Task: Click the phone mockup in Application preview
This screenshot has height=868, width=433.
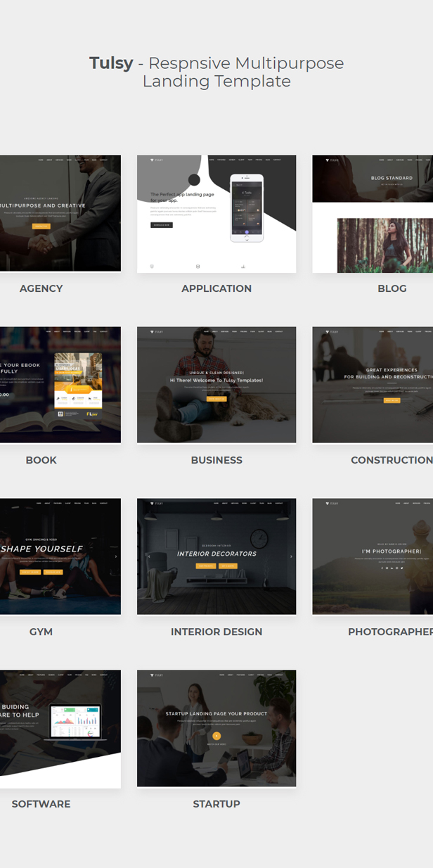Action: click(247, 208)
